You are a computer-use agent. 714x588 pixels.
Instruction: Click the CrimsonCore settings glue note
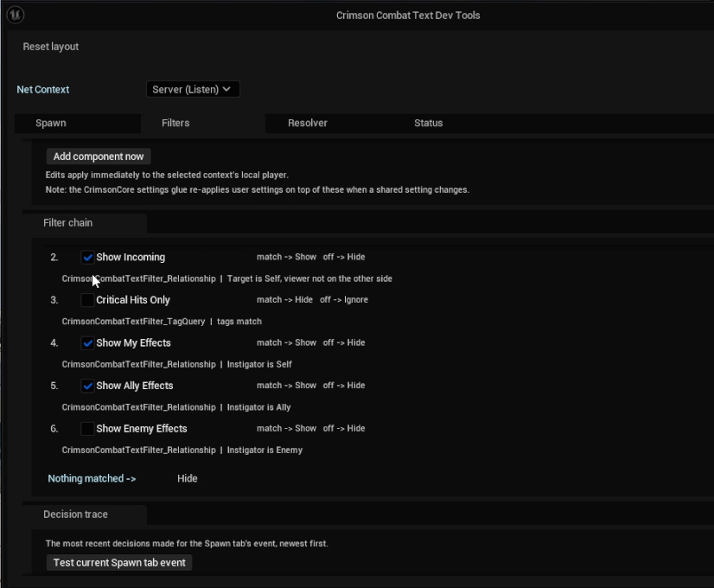click(x=258, y=189)
